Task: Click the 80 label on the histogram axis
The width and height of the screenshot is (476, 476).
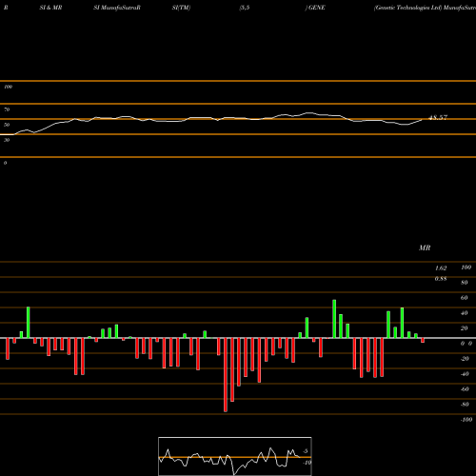Action: coord(465,283)
